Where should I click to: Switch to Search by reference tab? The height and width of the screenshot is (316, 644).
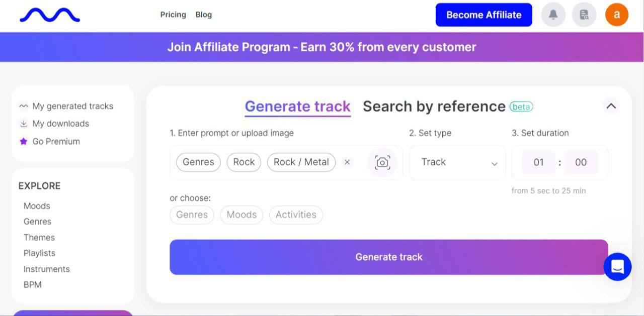pos(434,107)
